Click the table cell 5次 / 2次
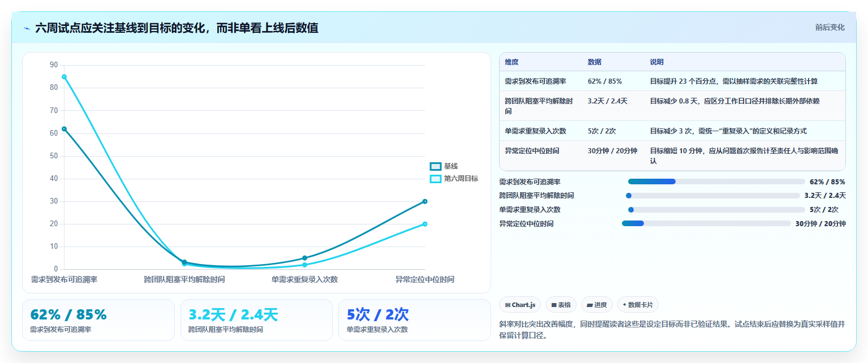Image resolution: width=868 pixels, height=363 pixels. (601, 131)
